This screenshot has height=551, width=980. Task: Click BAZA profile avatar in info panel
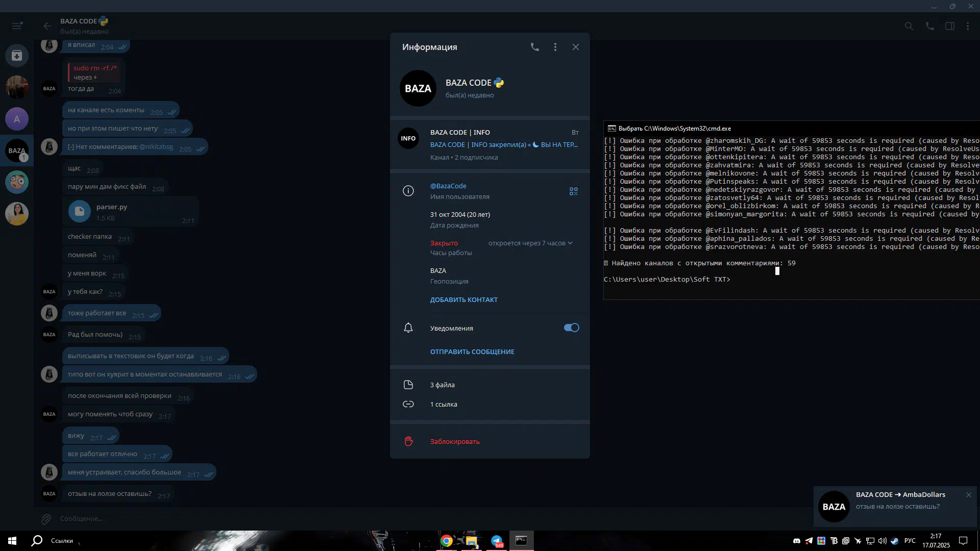pos(418,88)
